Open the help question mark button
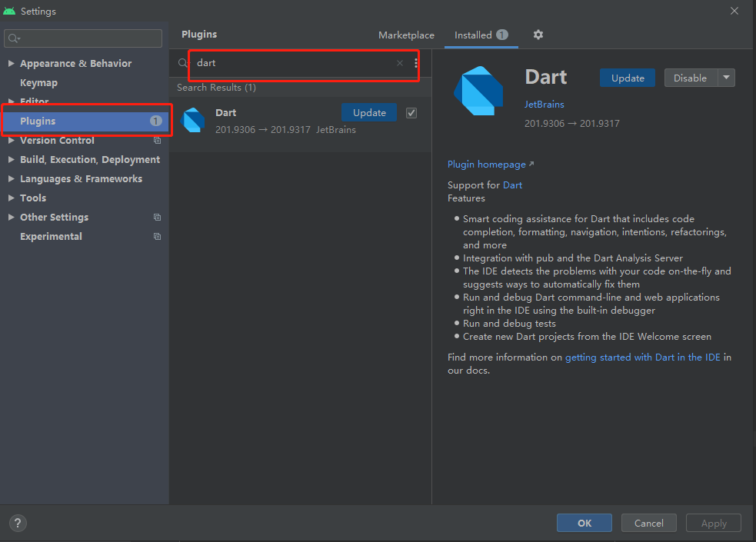Image resolution: width=756 pixels, height=542 pixels. coord(18,523)
